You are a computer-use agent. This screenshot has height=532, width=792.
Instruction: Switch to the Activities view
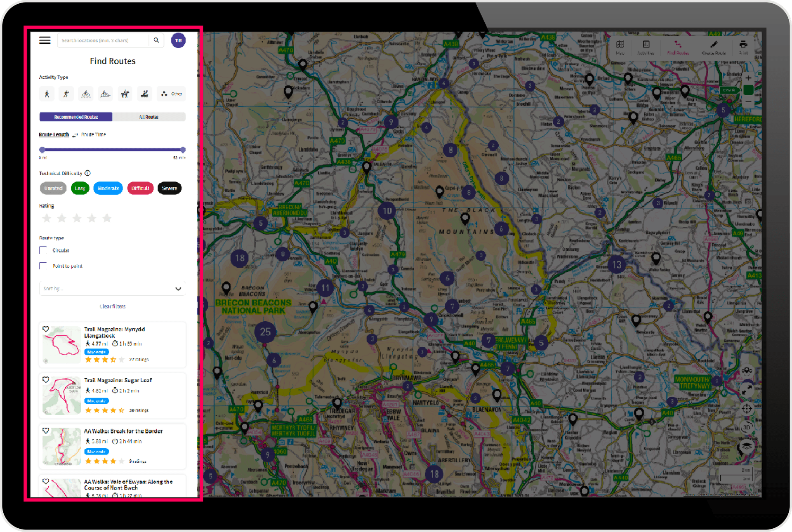tap(646, 47)
